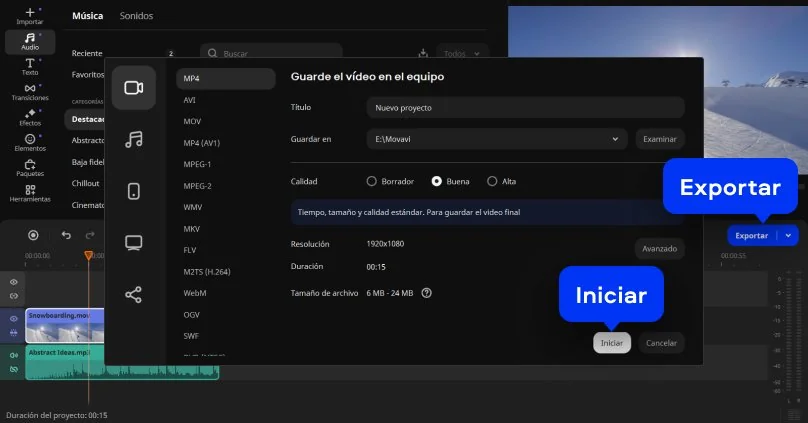Screen dimensions: 808x423
Task: Click the Examinar button
Action: point(659,139)
